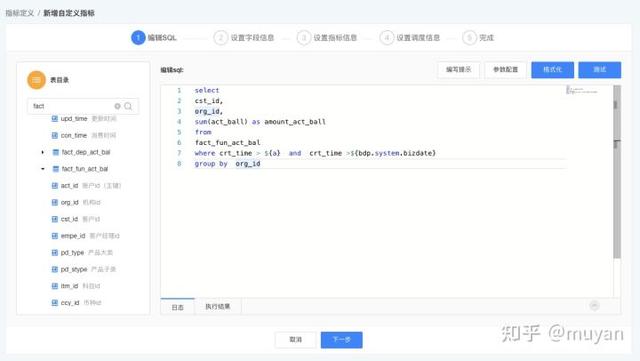This screenshot has height=361, width=640.
Task: Select the fact_dep_act_bal table row
Action: 82,152
